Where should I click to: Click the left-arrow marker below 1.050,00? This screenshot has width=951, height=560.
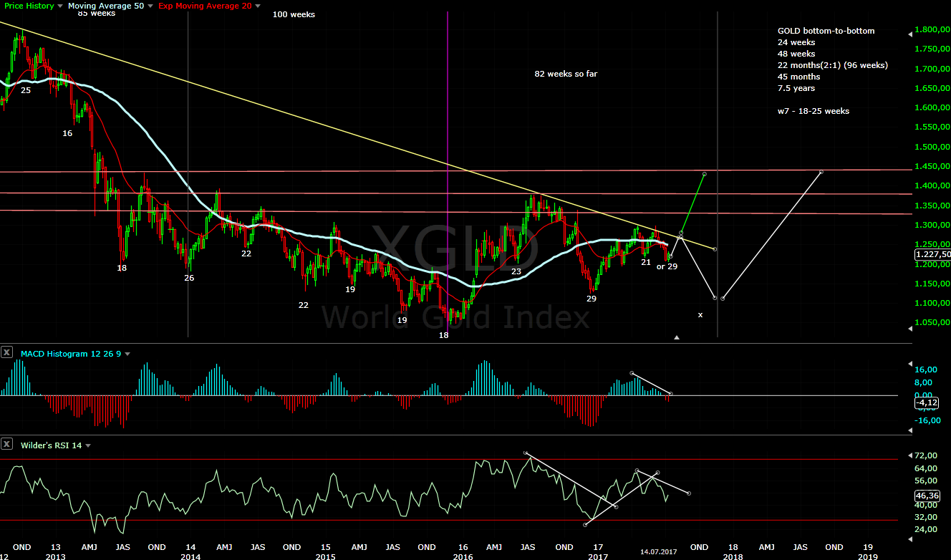point(911,329)
